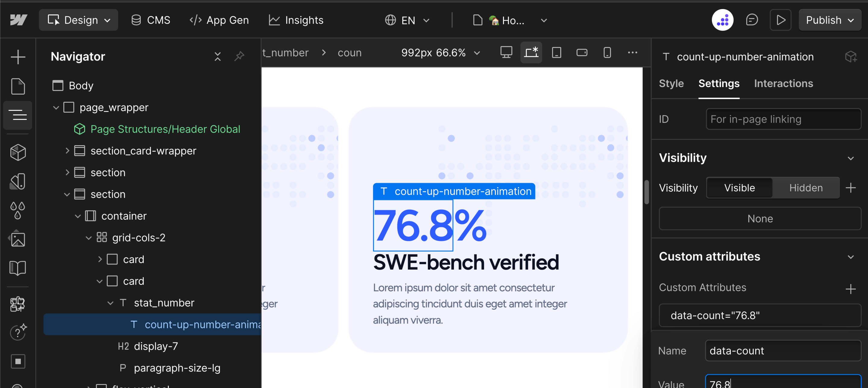Open the Assets image panel
Screen dimensions: 868x388
[x=18, y=239]
